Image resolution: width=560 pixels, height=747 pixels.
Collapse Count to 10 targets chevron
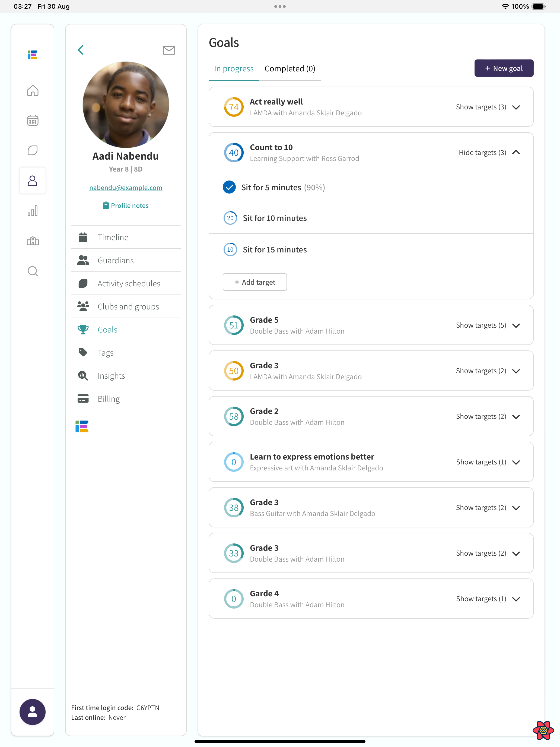click(516, 152)
